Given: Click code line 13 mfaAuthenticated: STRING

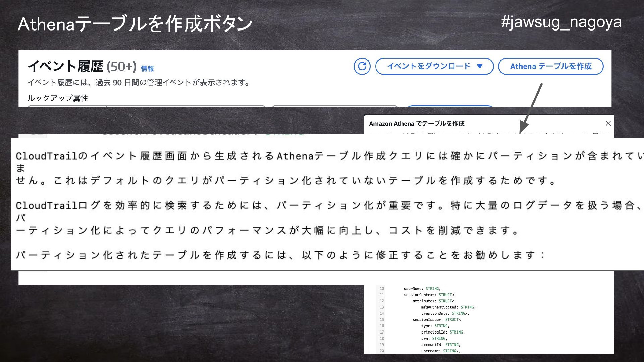Looking at the screenshot, I should [x=448, y=307].
